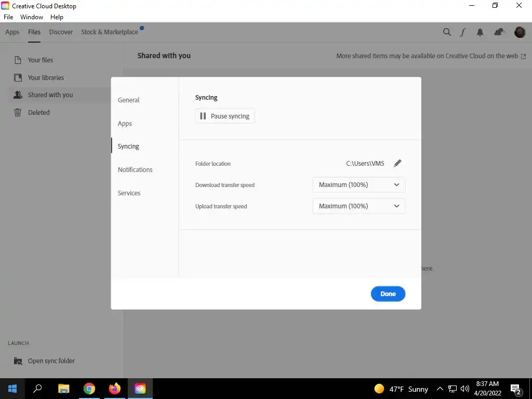Click the Creative Cloud taskbar icon
The height and width of the screenshot is (399, 532).
point(140,389)
